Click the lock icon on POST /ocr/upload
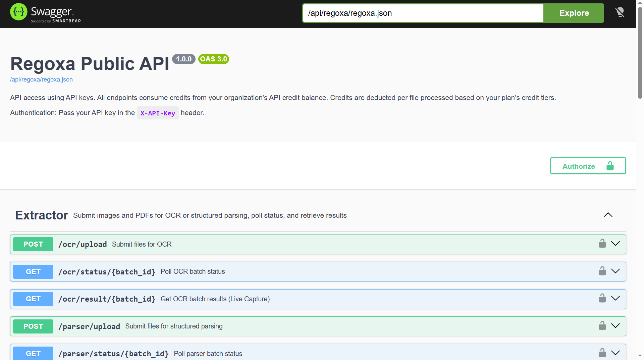 602,244
